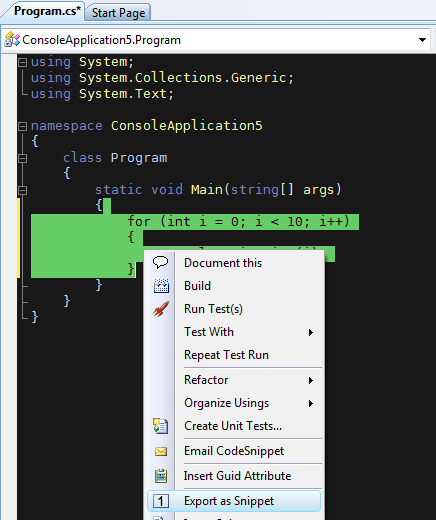Open Organize Usings submenu
The height and width of the screenshot is (520, 436).
tap(311, 404)
